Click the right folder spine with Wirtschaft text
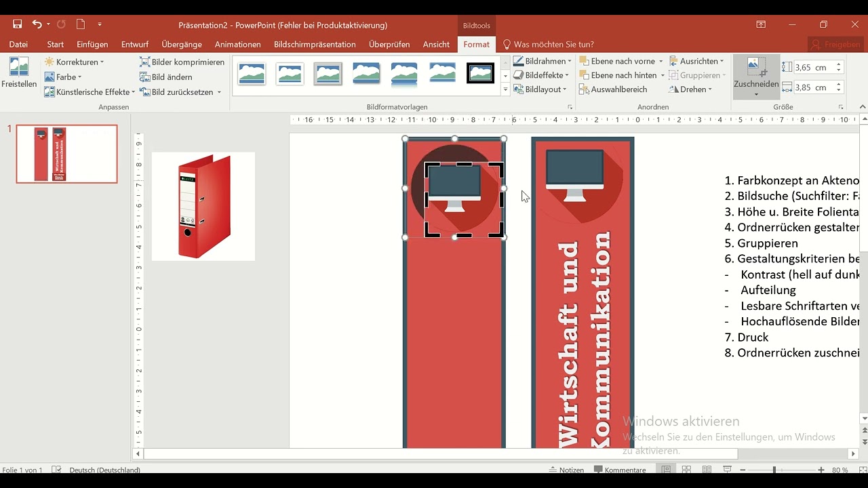 click(x=583, y=292)
